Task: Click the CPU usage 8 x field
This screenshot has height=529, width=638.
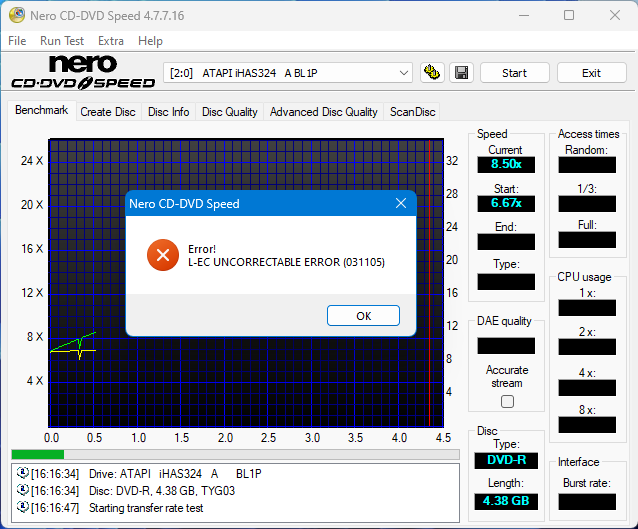Action: tap(587, 425)
